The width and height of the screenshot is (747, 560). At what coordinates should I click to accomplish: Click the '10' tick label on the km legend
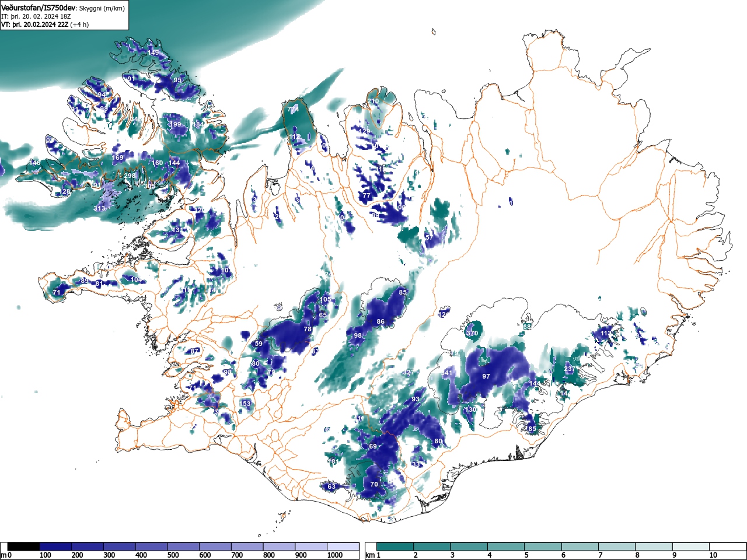(x=713, y=555)
